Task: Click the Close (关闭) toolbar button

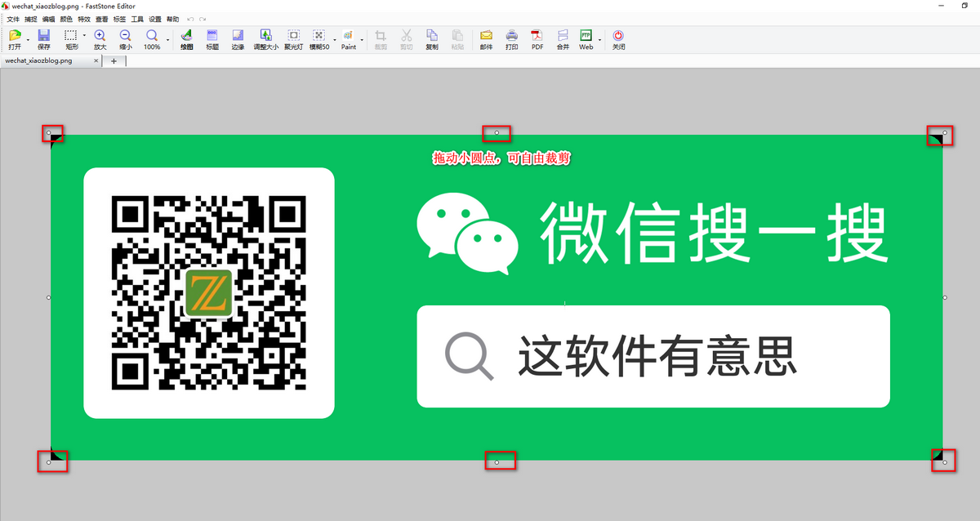Action: [x=618, y=38]
